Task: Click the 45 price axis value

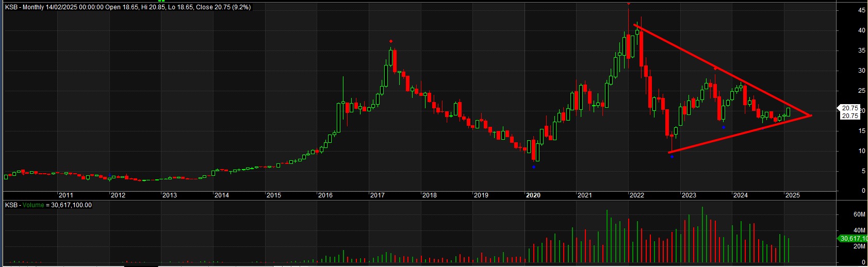Action: [x=862, y=10]
